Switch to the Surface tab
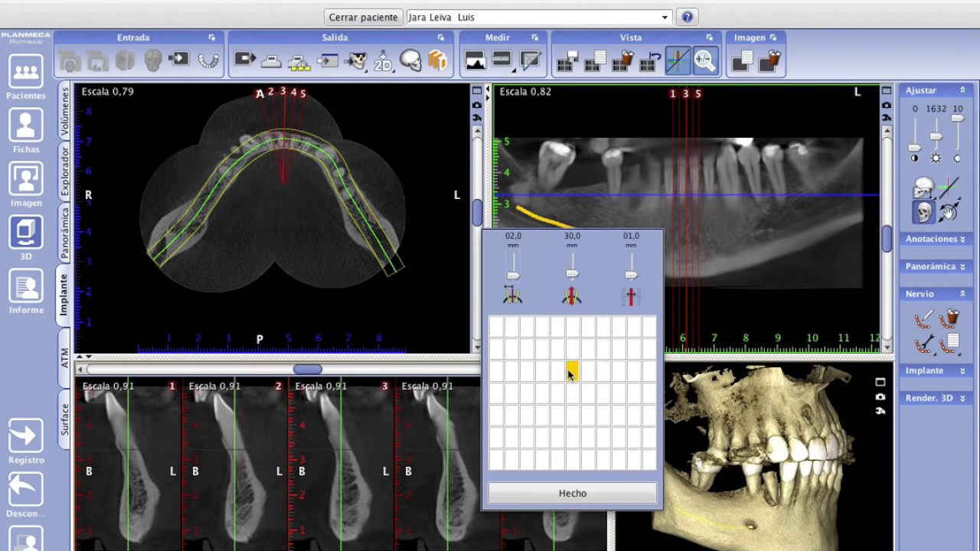The image size is (980, 551). point(64,419)
